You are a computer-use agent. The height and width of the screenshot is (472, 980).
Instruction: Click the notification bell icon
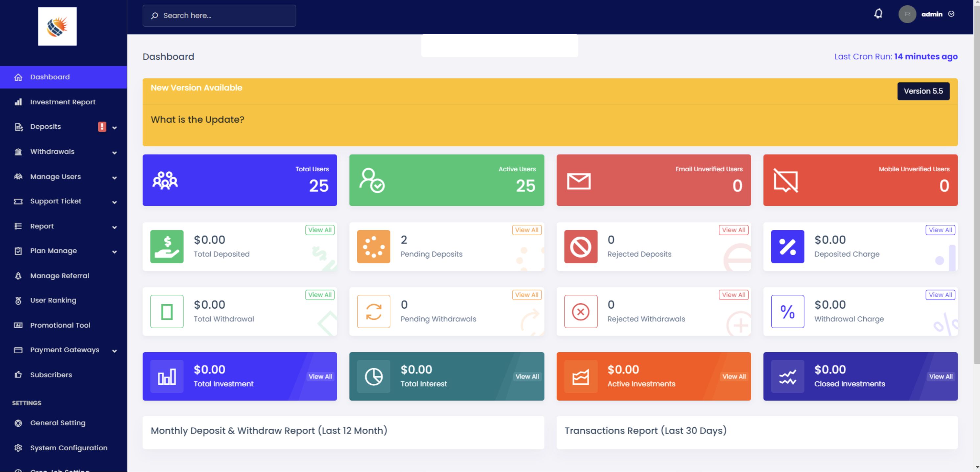878,14
